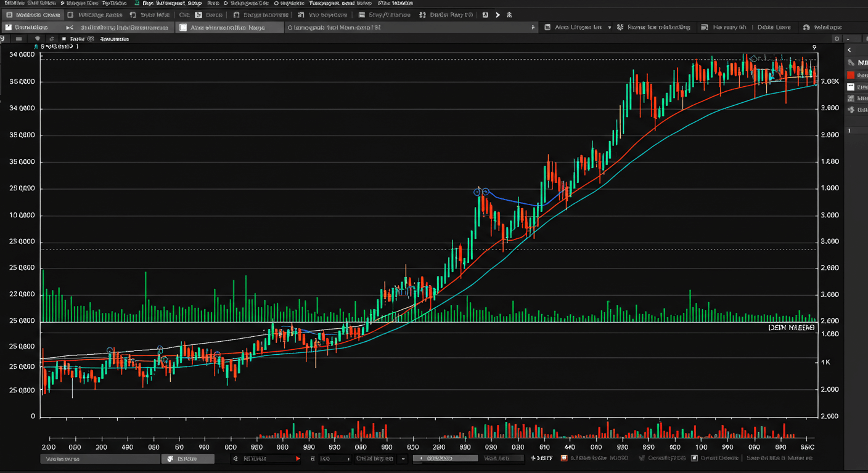This screenshot has height=473, width=868.
Task: Select the Dduia Lawe tab label
Action: [x=774, y=27]
